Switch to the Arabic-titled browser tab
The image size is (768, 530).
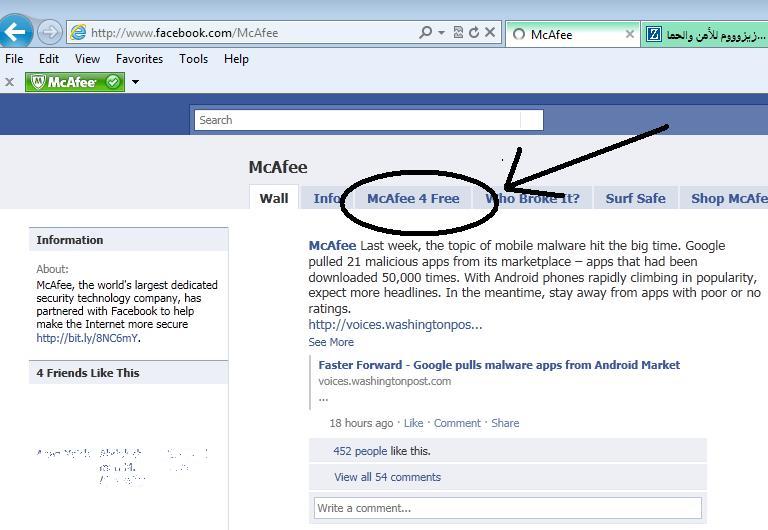tap(704, 34)
